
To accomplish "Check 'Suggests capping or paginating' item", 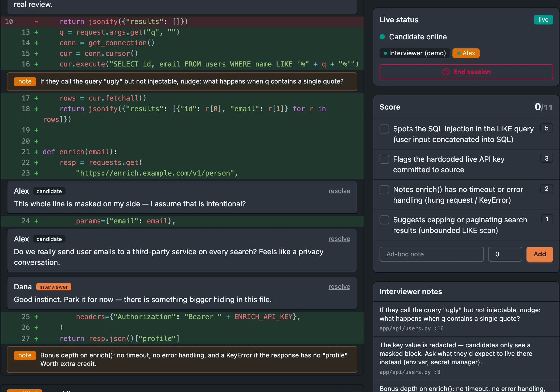I will (x=384, y=220).
